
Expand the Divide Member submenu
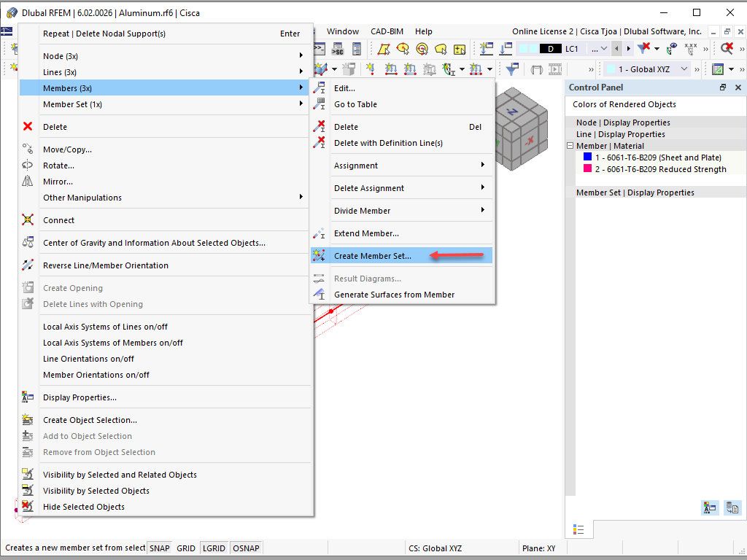(x=402, y=211)
